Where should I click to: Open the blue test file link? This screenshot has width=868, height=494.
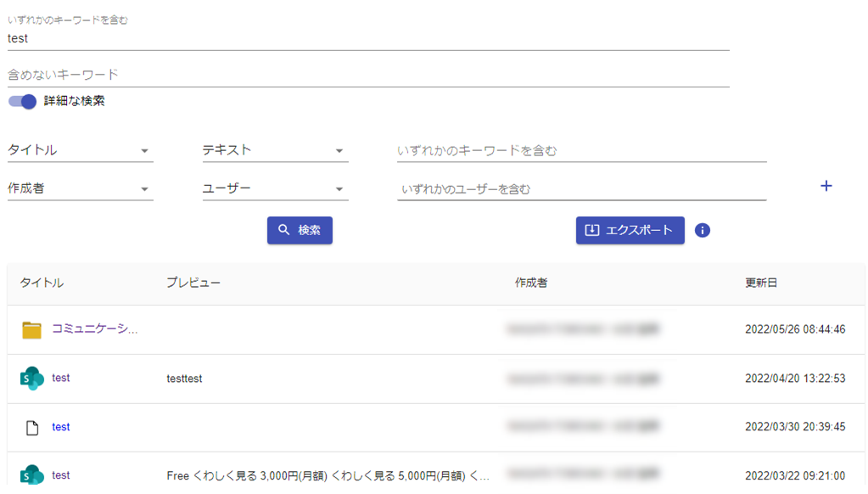(x=61, y=427)
